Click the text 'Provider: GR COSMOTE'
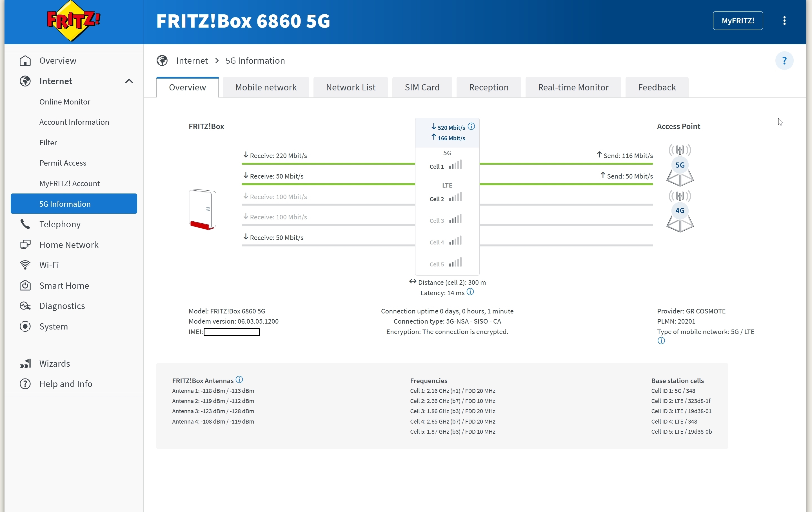The image size is (812, 512). (x=691, y=311)
